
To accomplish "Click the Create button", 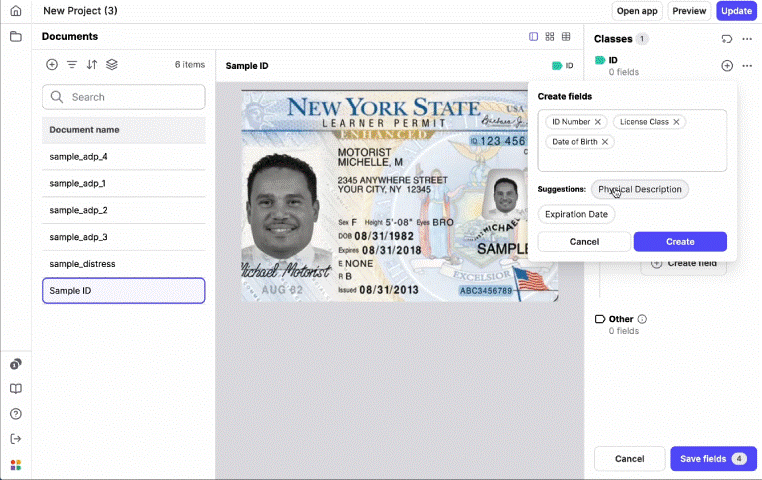I will click(680, 241).
